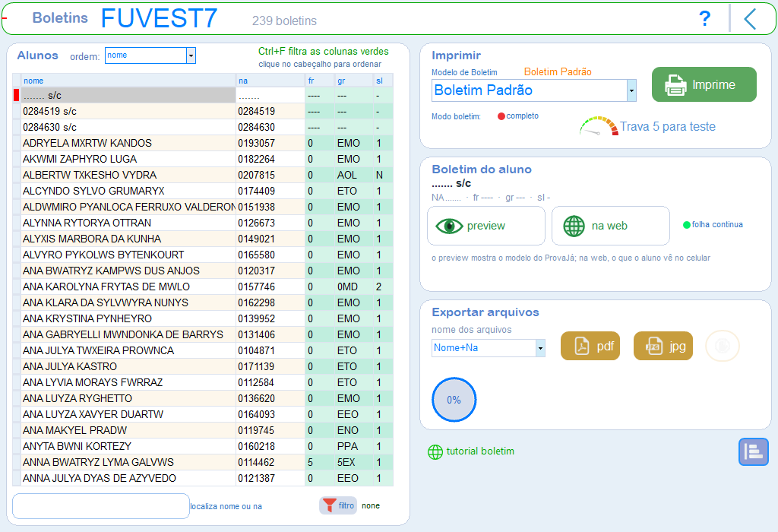Image resolution: width=778 pixels, height=532 pixels.
Task: Select the row 0284519 s/c
Action: click(128, 111)
